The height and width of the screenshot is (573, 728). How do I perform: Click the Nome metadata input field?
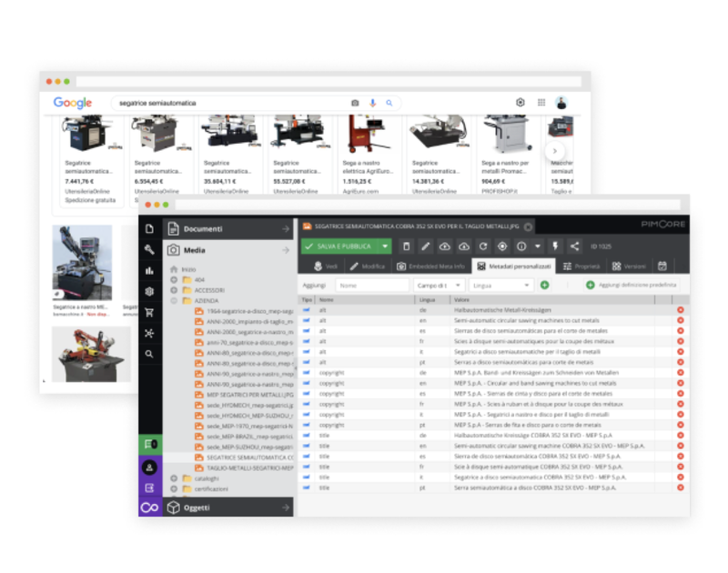(372, 286)
